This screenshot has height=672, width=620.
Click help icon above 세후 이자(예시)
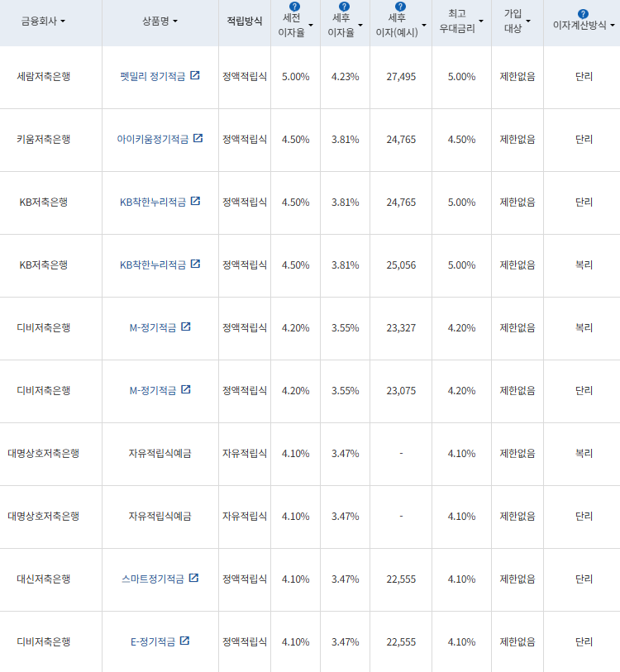(x=400, y=7)
